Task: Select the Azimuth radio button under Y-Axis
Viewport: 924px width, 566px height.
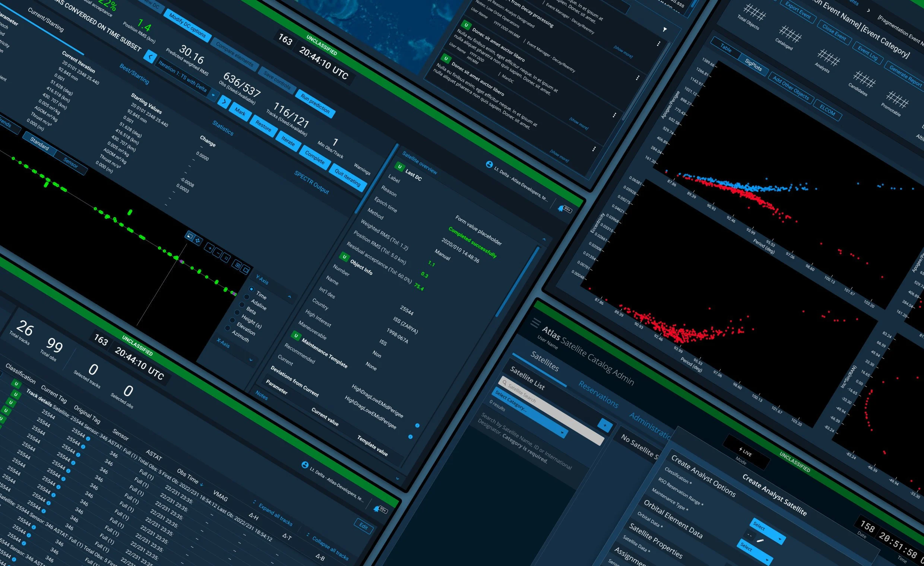Action: pyautogui.click(x=227, y=328)
